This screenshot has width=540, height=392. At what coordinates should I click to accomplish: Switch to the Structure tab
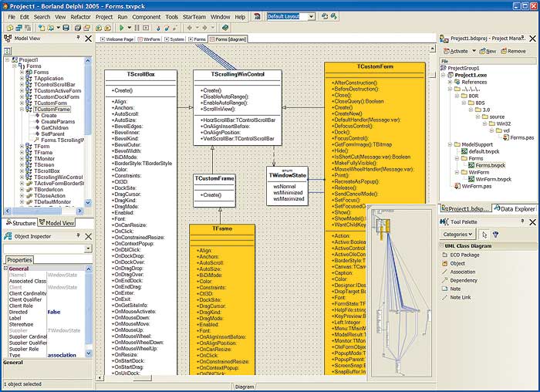tap(21, 223)
